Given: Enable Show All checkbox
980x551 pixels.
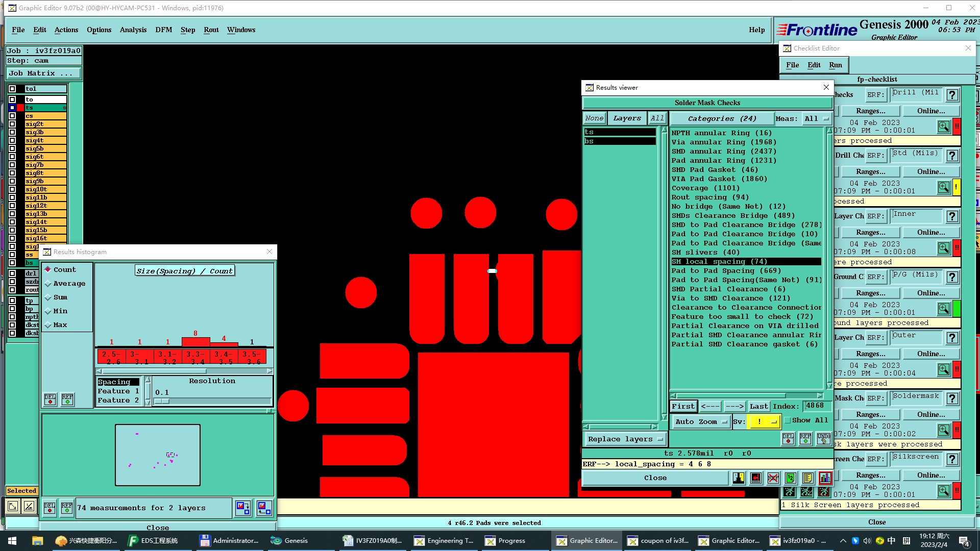Looking at the screenshot, I should pos(788,420).
